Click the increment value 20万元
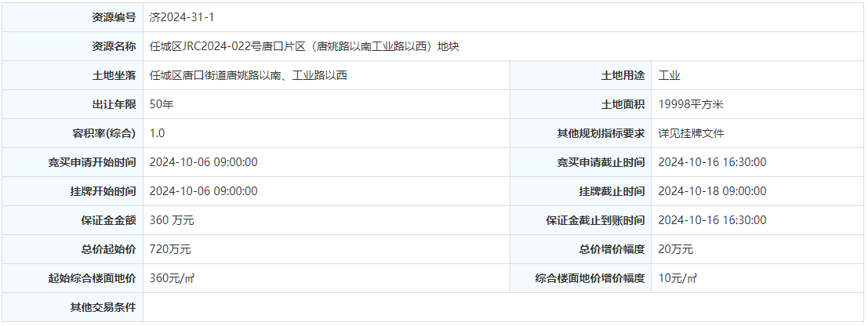 click(675, 249)
